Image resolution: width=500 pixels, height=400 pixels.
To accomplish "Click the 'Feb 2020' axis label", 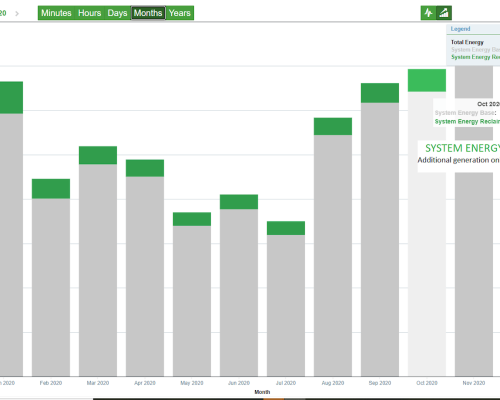I will click(x=51, y=383).
